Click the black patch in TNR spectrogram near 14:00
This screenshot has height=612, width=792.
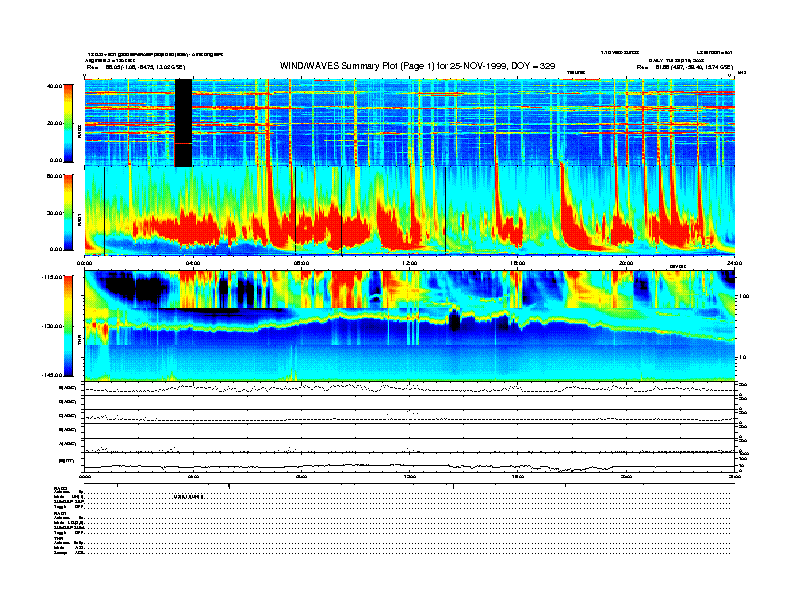coord(455,321)
